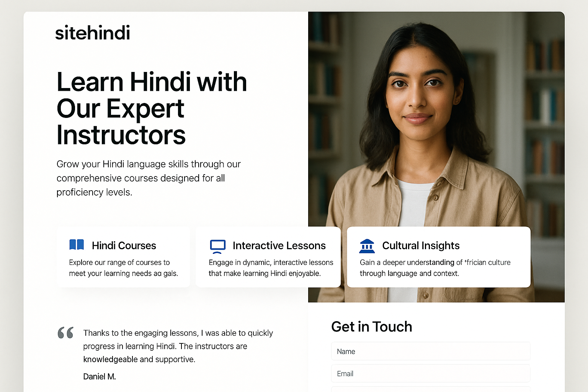Click the partially visible third form field
The height and width of the screenshot is (392, 588).
coord(431,389)
